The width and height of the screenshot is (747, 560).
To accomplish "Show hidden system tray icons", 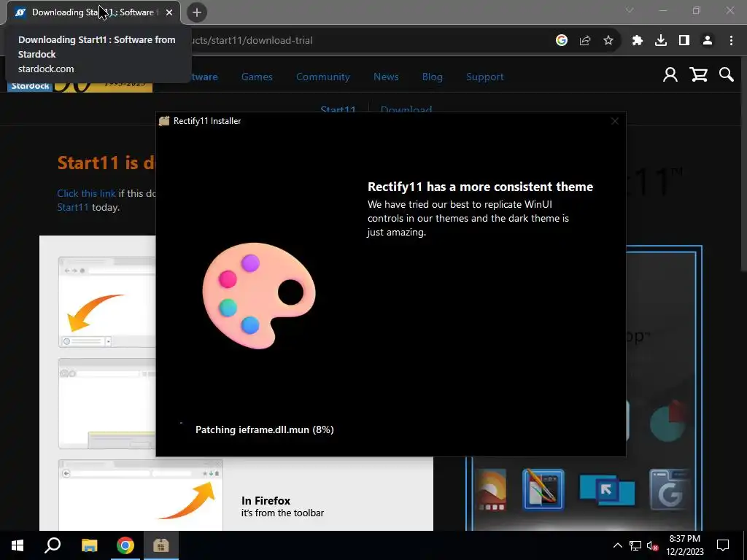I will [x=617, y=545].
